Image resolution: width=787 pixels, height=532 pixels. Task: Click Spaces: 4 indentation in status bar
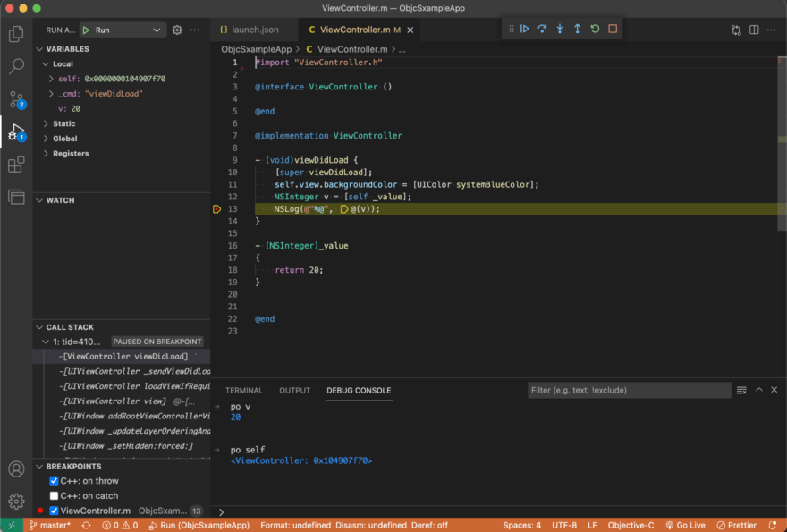click(x=522, y=525)
